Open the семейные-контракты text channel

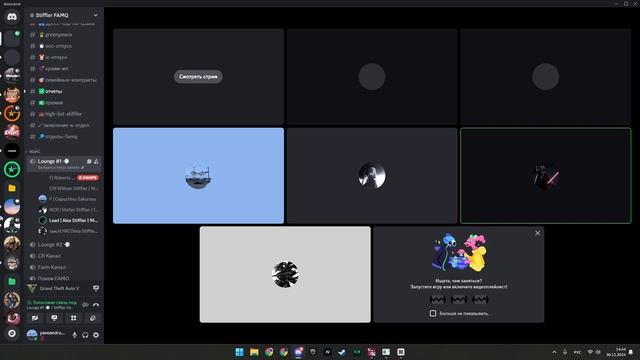coord(64,80)
